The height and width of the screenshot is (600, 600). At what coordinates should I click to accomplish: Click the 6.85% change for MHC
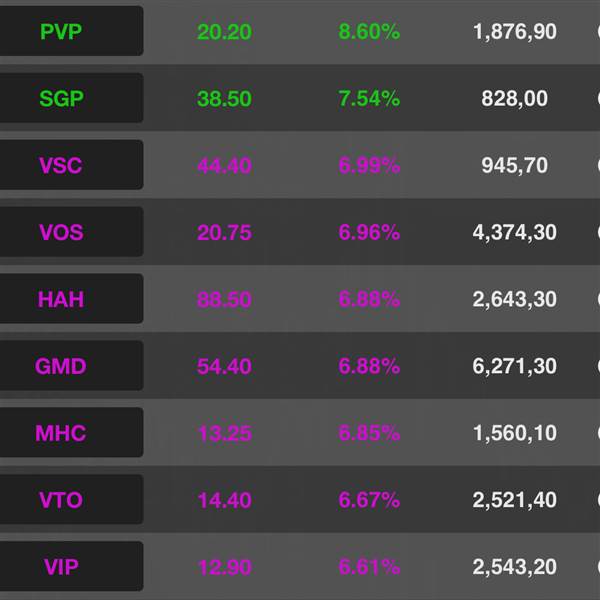point(369,433)
